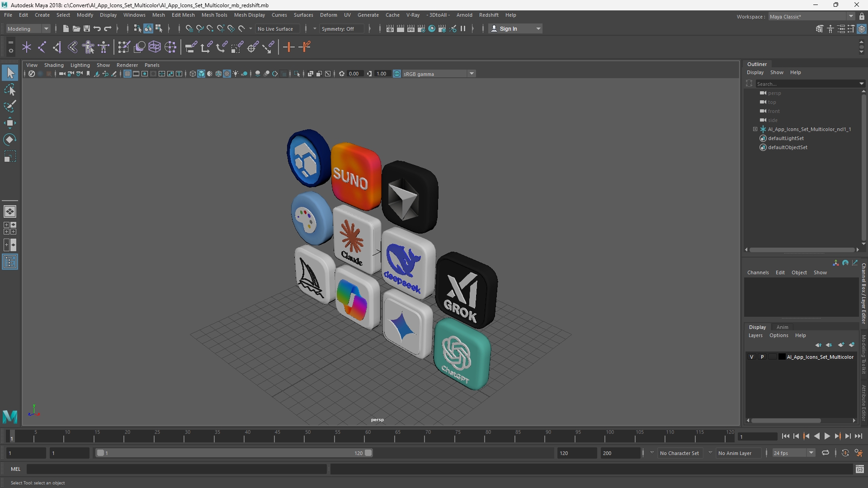Screen dimensions: 868x488
Task: Activate the Scale tool
Action: pyautogui.click(x=10, y=156)
